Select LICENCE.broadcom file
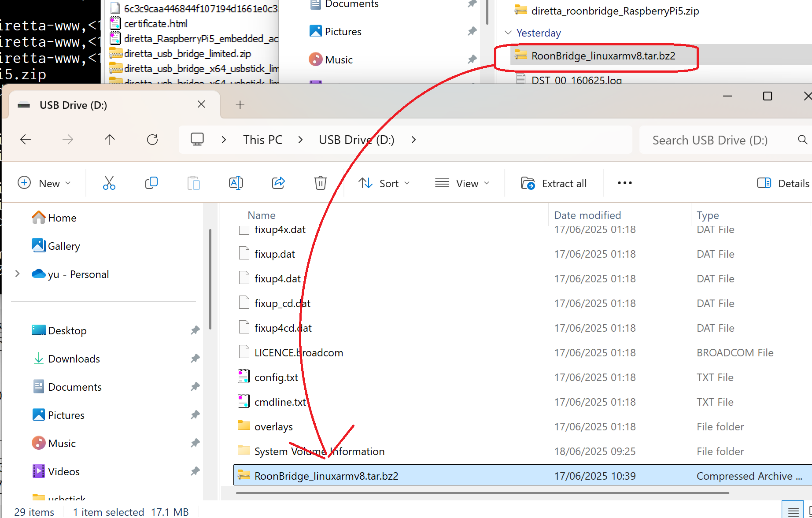 tap(299, 353)
